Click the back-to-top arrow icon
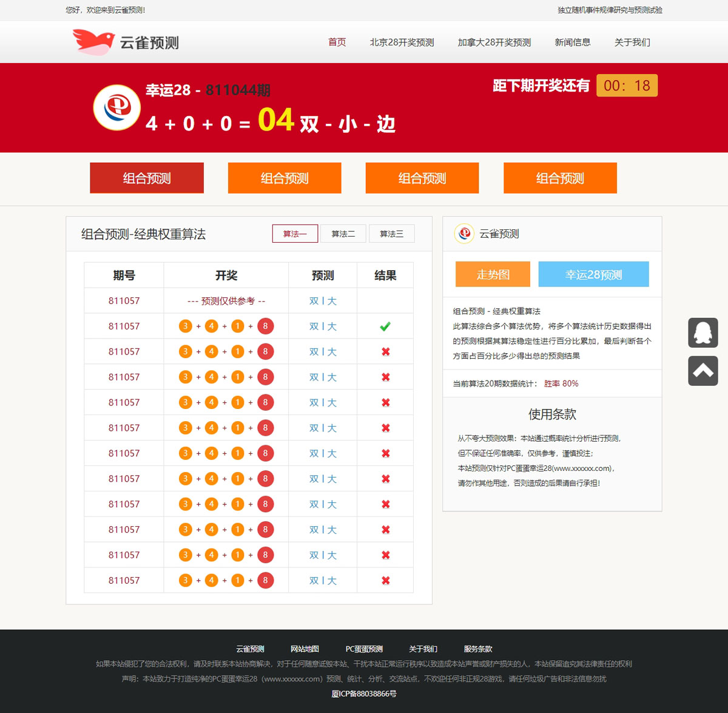The height and width of the screenshot is (713, 728). [703, 371]
